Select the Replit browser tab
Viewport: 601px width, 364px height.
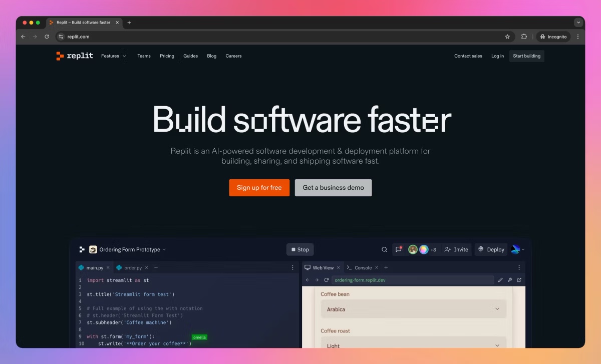point(85,23)
